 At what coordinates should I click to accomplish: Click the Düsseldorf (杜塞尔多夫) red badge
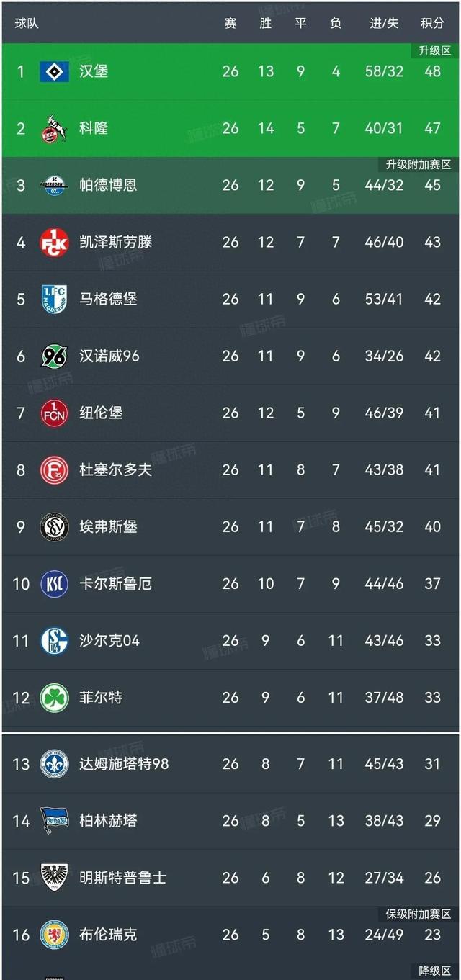[x=54, y=469]
